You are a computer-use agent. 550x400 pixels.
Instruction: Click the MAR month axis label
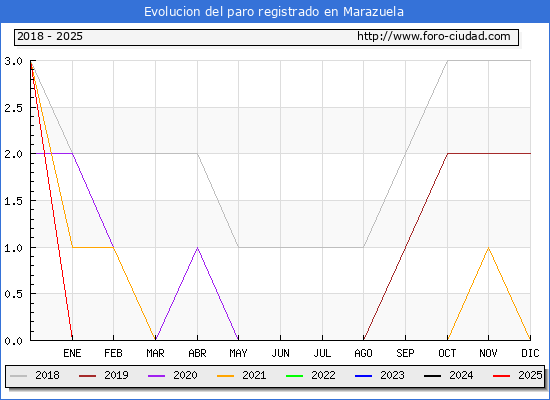pyautogui.click(x=155, y=353)
